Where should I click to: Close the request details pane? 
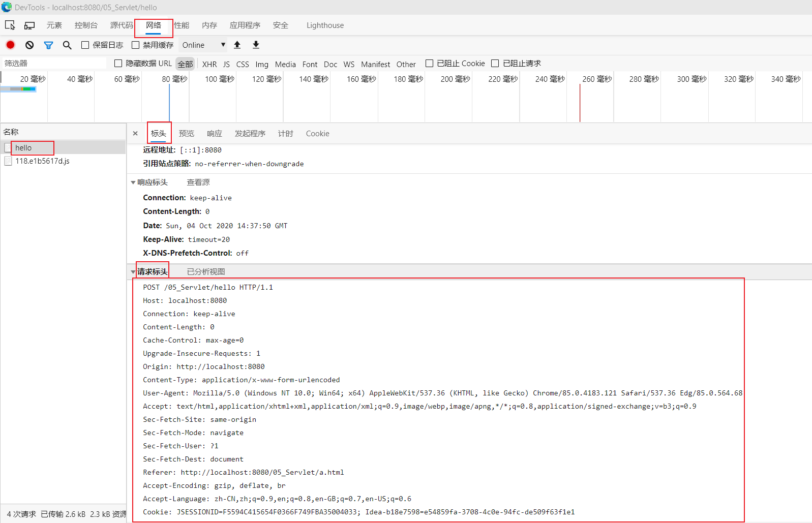[135, 133]
